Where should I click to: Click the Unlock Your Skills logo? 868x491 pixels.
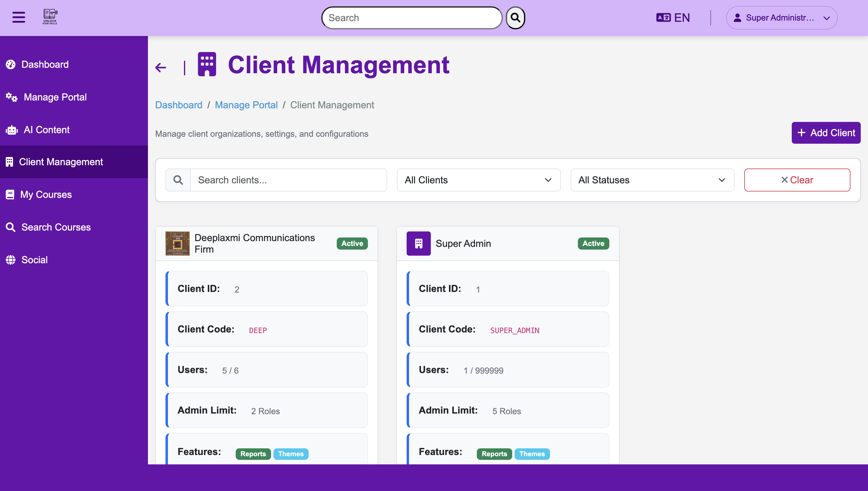pos(50,16)
